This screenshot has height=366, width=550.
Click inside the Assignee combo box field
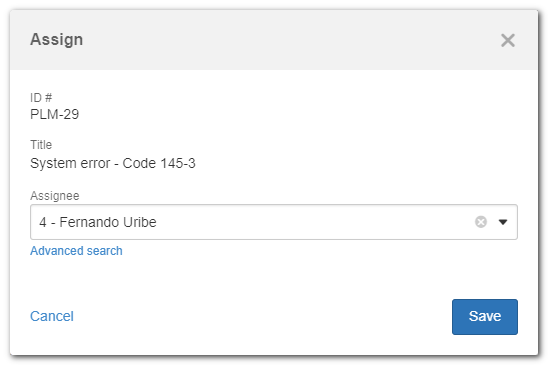[x=274, y=222]
